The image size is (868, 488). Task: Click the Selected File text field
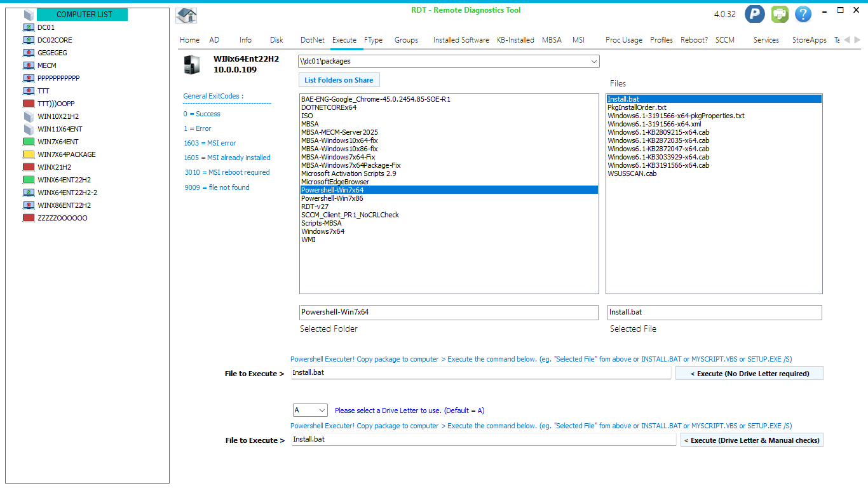tap(714, 313)
